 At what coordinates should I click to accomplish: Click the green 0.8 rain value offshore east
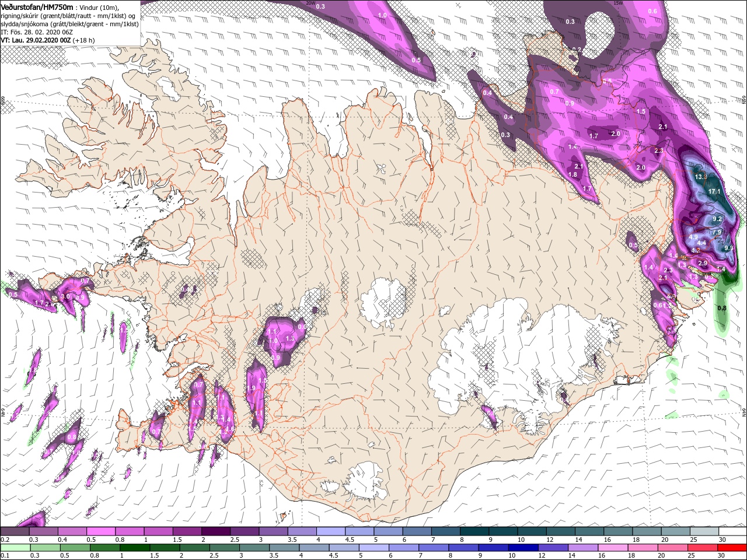pos(721,308)
